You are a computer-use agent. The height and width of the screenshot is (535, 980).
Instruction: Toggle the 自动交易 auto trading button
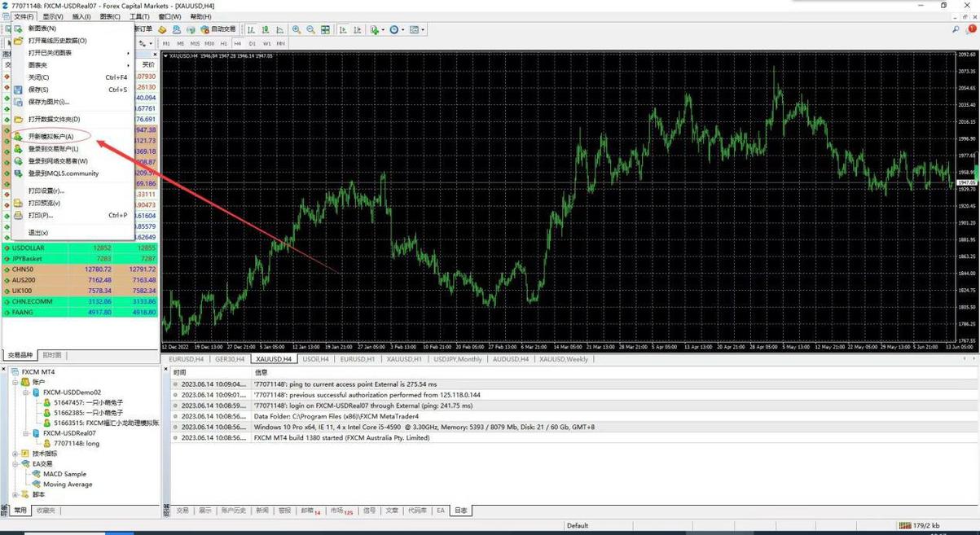pyautogui.click(x=218, y=30)
